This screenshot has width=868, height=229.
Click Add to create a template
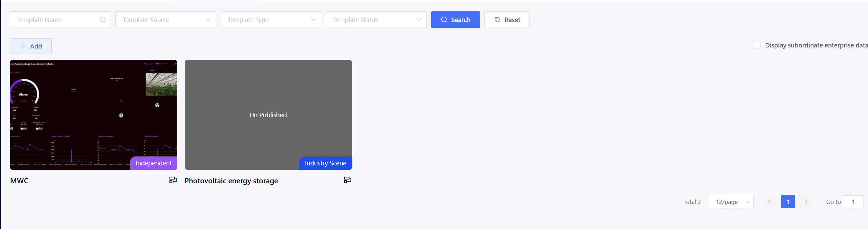pos(31,46)
